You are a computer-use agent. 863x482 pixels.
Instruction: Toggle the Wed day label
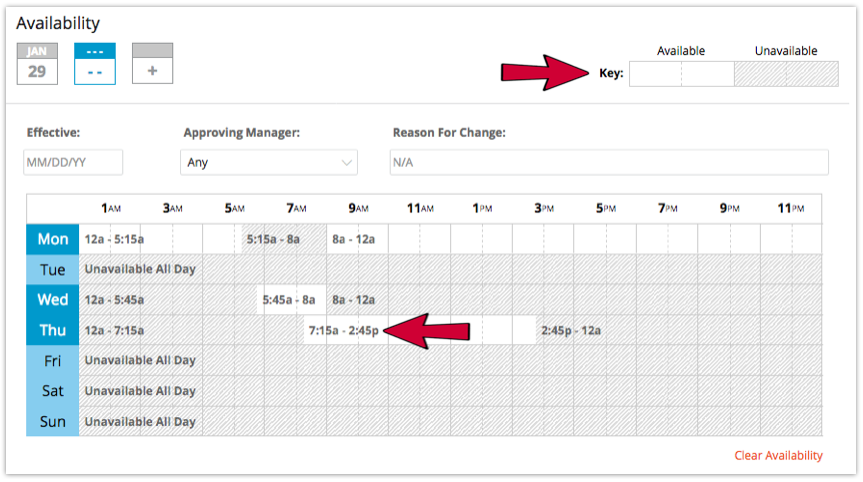53,300
